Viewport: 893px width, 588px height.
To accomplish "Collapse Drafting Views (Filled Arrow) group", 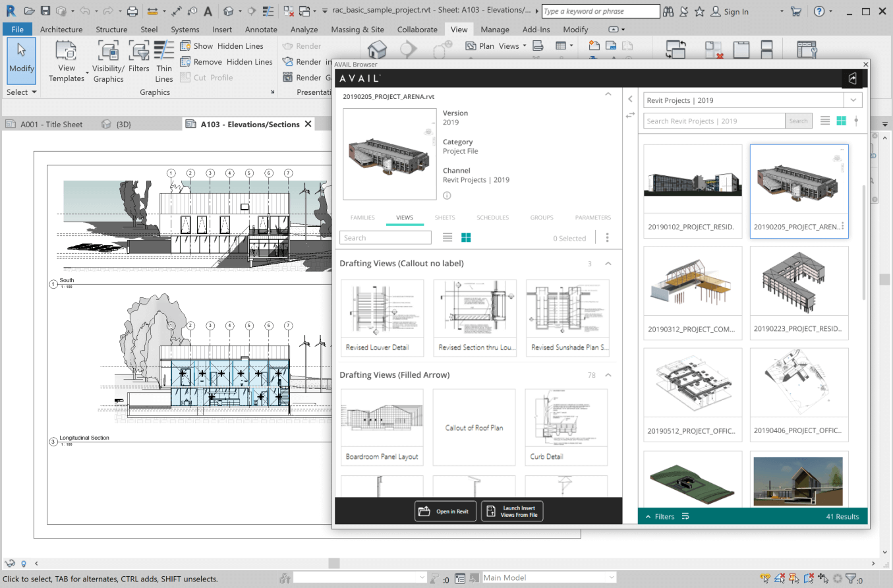I will [608, 375].
